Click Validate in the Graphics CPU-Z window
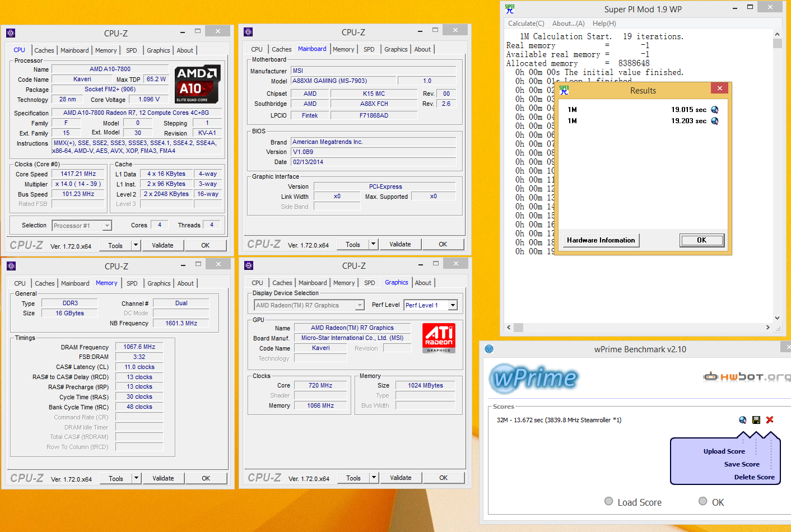This screenshot has height=532, width=791. (x=401, y=478)
